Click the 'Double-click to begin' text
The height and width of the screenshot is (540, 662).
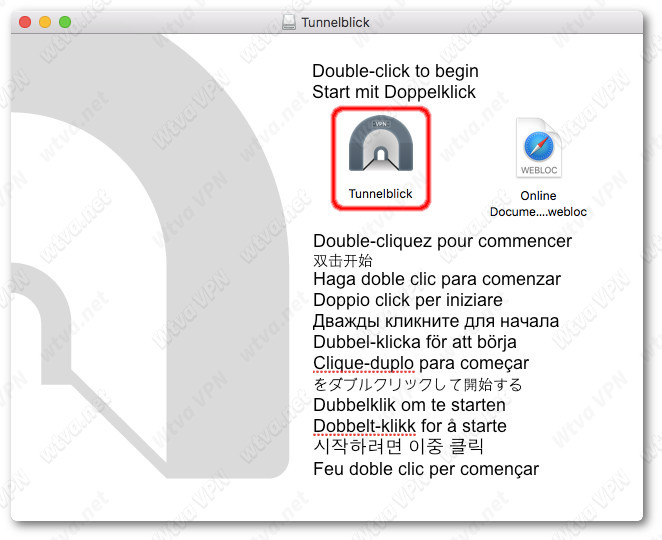395,71
